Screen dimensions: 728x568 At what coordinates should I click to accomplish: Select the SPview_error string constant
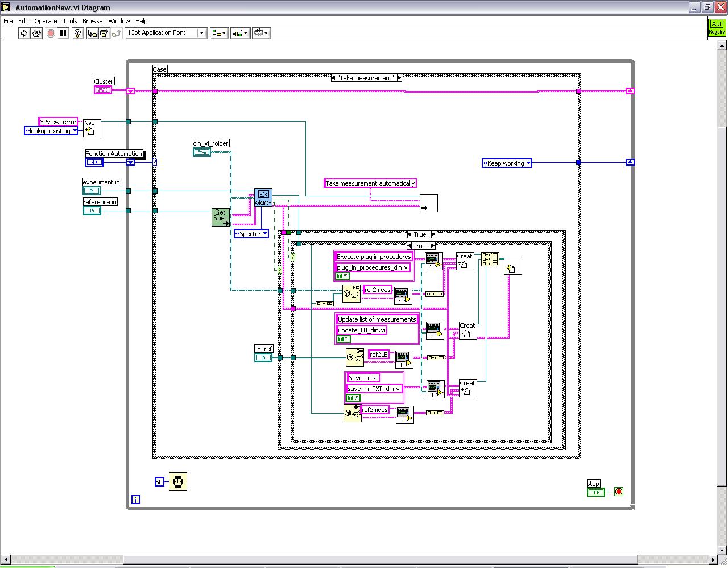(58, 122)
